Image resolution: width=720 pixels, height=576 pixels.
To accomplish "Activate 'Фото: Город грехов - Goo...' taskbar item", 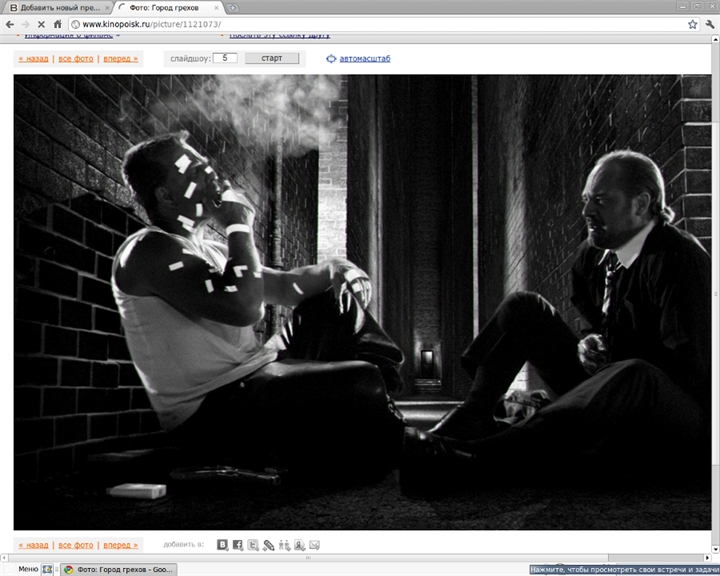I will tap(118, 570).
